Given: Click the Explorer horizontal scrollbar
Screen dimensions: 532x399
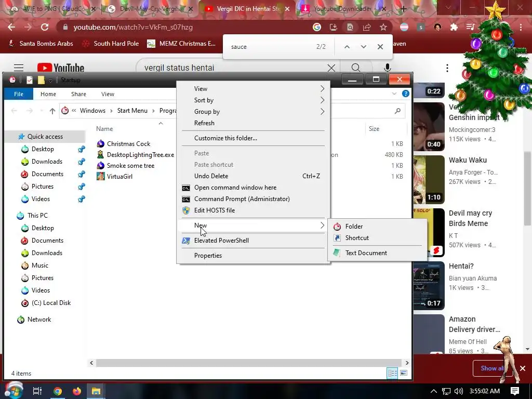Looking at the screenshot, I should tap(249, 363).
